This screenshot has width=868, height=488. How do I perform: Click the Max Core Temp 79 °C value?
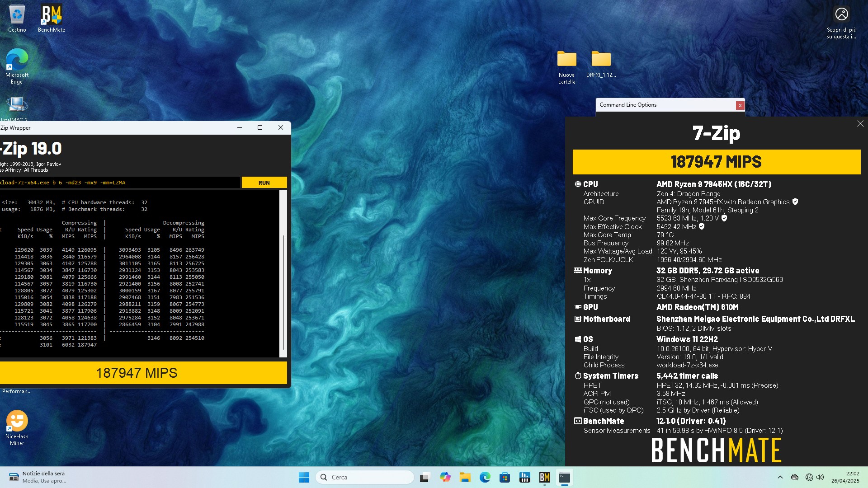pyautogui.click(x=665, y=235)
